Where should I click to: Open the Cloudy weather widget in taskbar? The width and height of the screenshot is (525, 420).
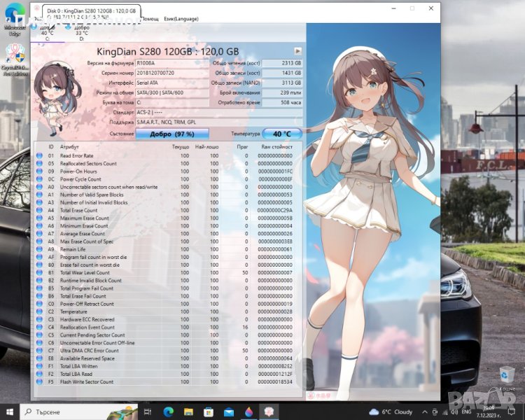pos(391,412)
